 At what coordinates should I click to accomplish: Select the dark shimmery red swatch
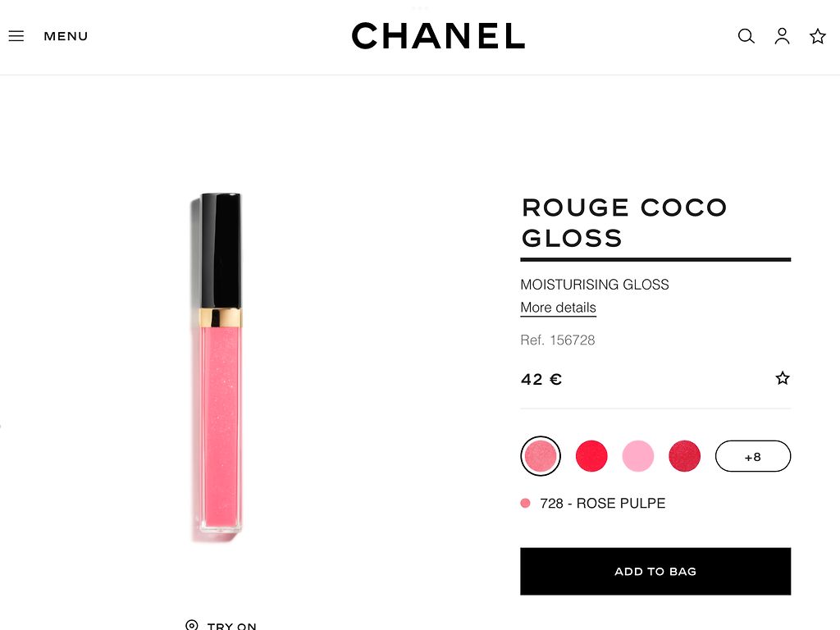[x=685, y=456]
